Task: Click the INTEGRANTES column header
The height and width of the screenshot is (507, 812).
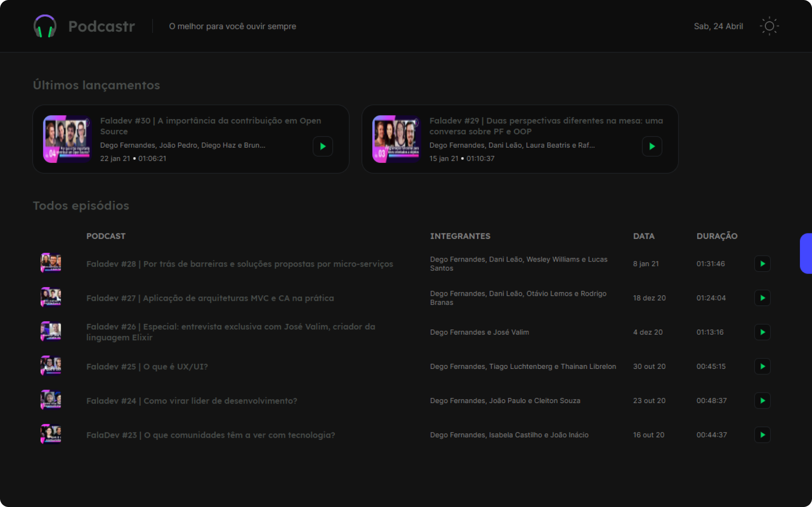Action: 460,236
